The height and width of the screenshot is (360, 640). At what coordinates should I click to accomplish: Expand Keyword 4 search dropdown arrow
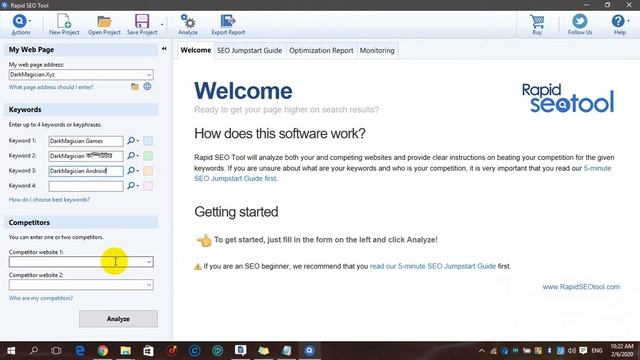138,186
